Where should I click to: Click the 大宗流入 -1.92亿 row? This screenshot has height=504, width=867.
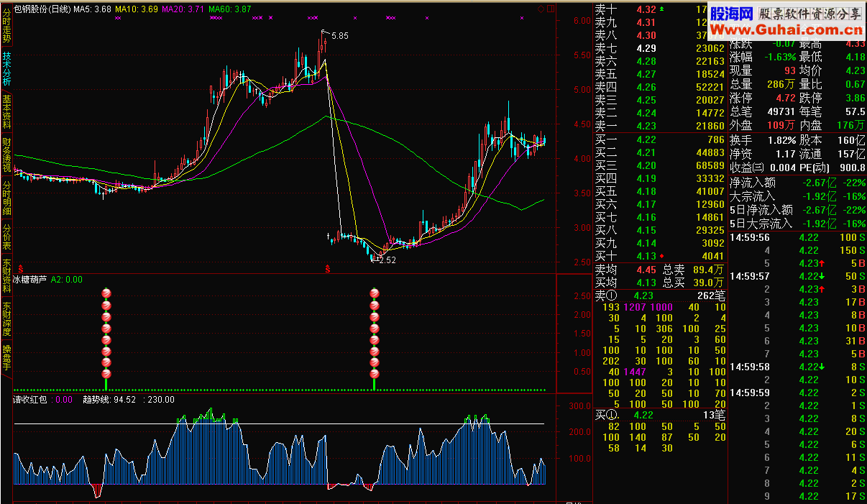pos(797,196)
